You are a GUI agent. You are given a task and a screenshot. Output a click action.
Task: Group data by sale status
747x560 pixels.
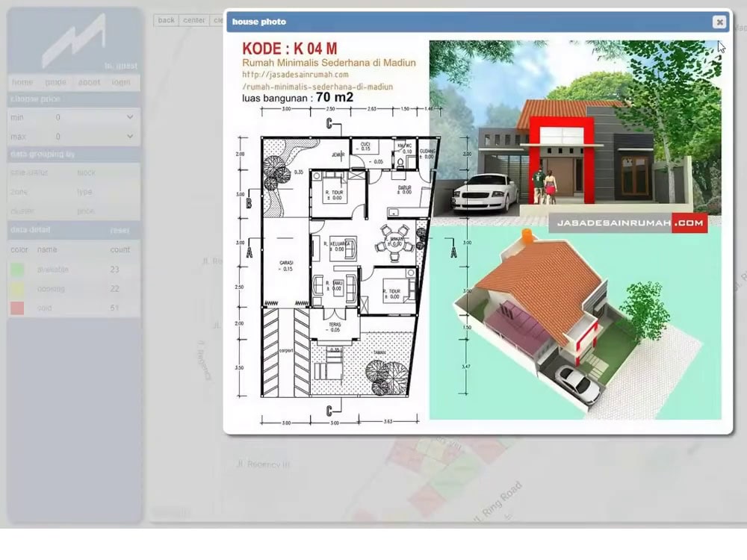pyautogui.click(x=29, y=173)
